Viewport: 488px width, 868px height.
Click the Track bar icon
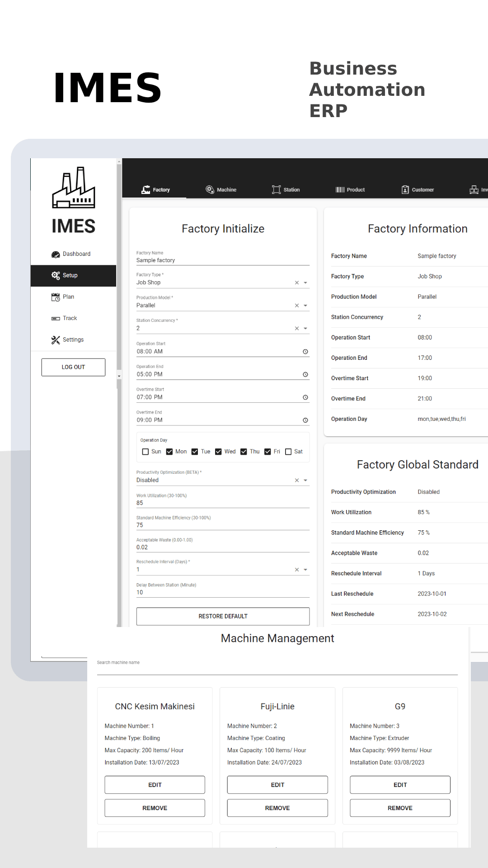(x=56, y=319)
